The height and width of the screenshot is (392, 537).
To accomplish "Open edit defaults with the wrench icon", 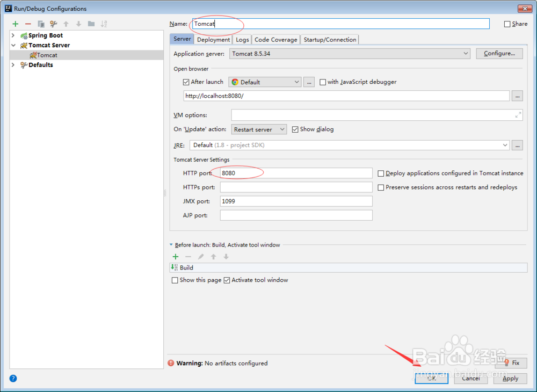I will tap(53, 24).
